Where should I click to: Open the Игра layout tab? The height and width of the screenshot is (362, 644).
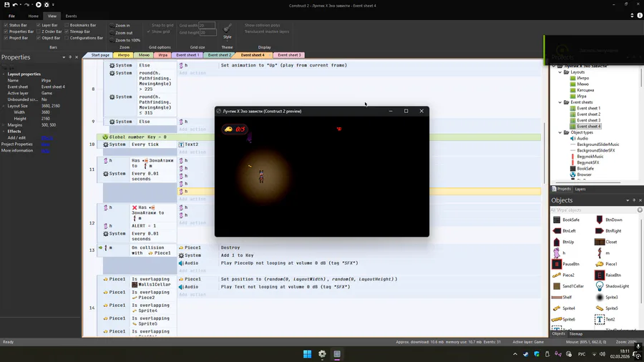pyautogui.click(x=162, y=55)
